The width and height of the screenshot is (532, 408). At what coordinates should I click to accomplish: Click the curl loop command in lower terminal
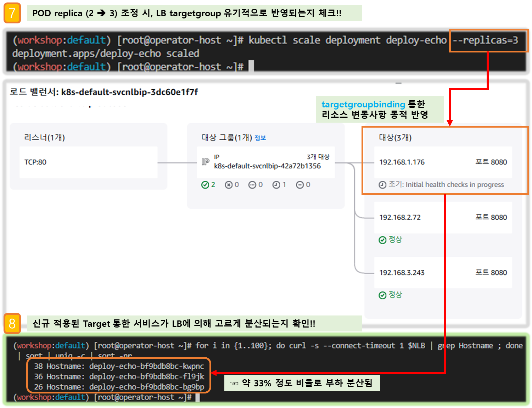pos(359,346)
